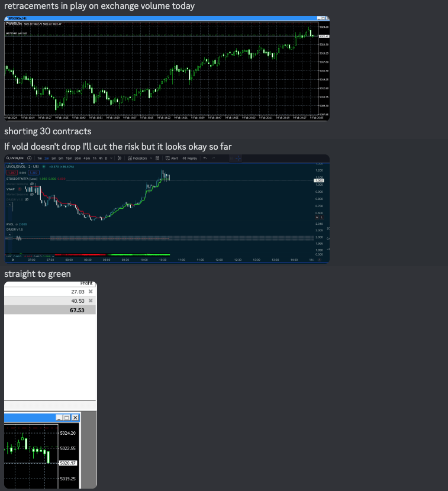
Task: Start bar Replay mode
Action: point(190,159)
